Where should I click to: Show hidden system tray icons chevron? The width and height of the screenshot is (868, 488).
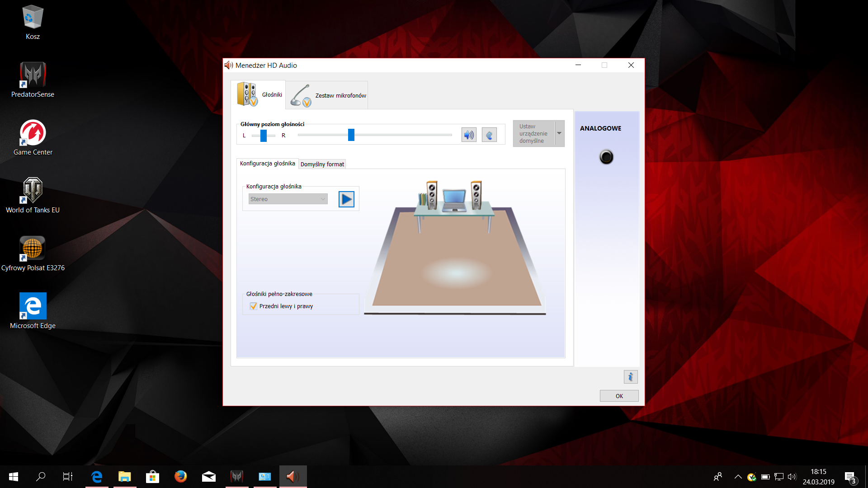[x=738, y=477]
